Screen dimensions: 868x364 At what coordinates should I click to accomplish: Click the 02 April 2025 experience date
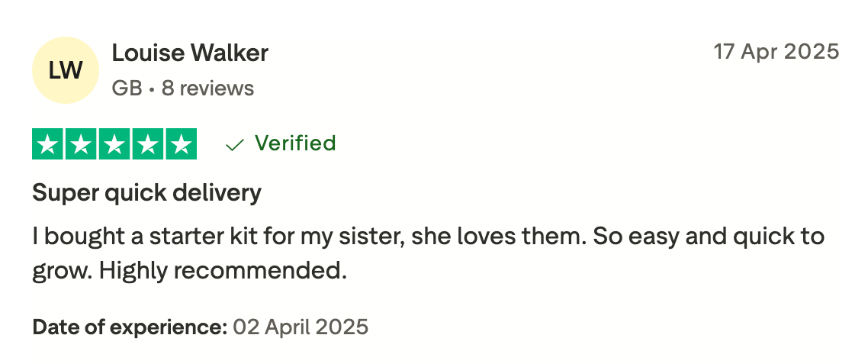point(301,327)
